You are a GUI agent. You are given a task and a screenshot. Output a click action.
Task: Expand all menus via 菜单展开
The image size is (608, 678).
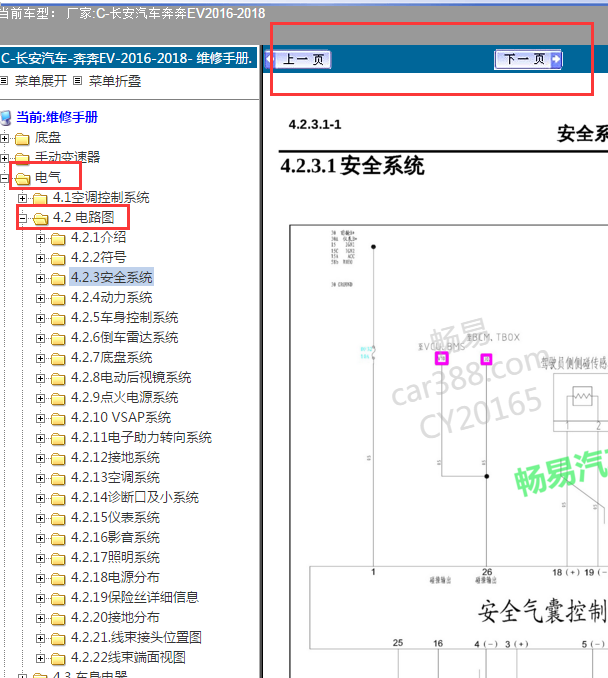[40, 81]
